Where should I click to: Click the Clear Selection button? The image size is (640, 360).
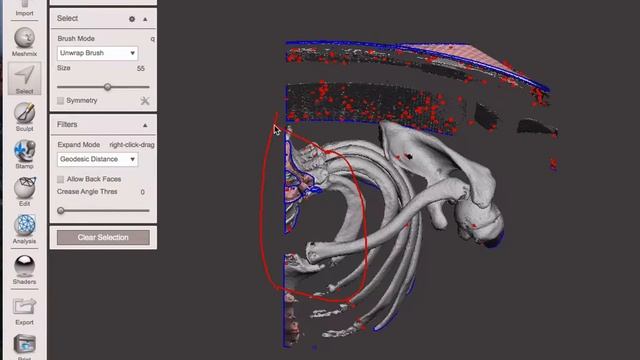103,237
